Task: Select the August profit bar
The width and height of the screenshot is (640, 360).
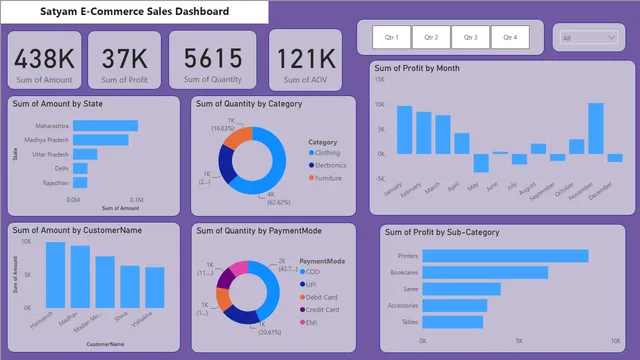Action: coord(538,149)
